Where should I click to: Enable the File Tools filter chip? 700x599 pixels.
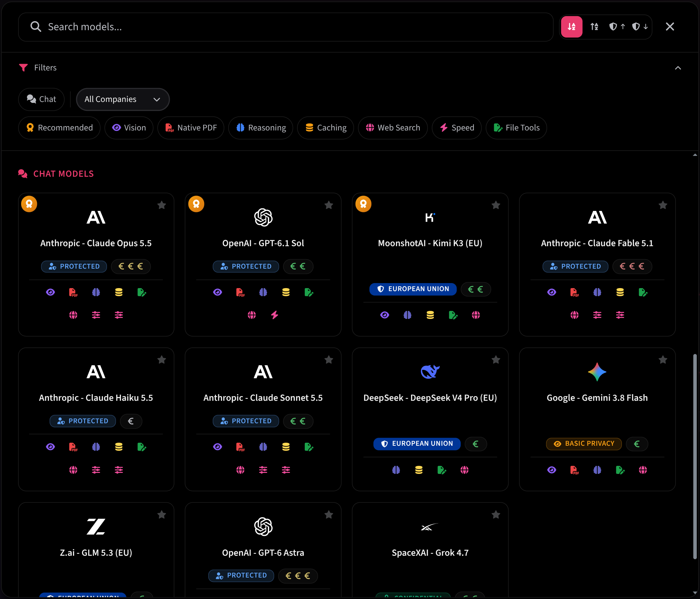click(x=516, y=127)
